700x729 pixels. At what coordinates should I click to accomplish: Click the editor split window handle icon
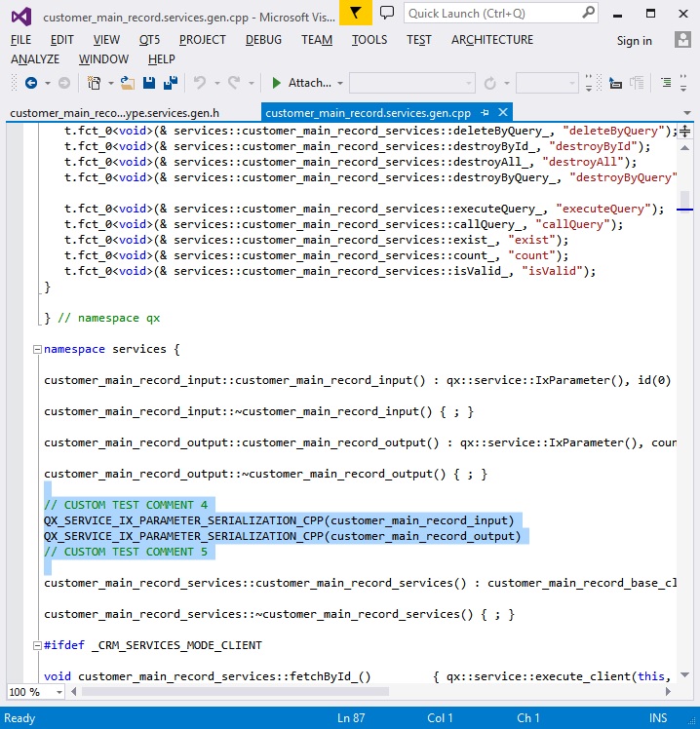pyautogui.click(x=684, y=132)
